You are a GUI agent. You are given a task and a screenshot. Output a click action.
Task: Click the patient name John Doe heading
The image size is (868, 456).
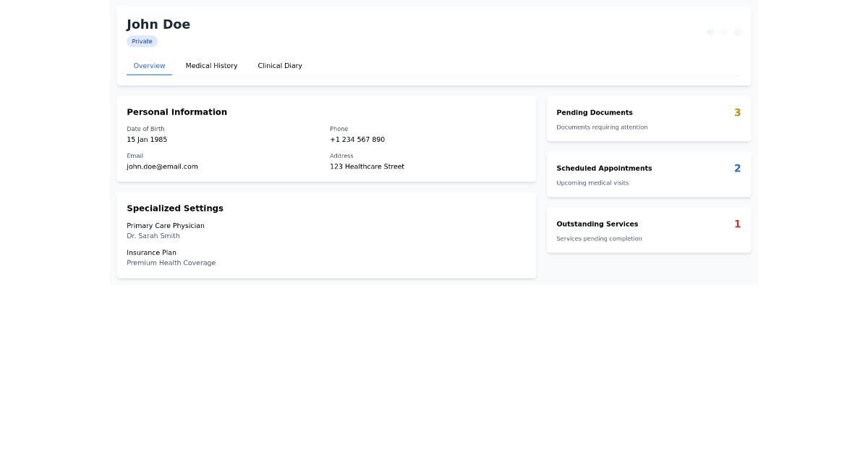pyautogui.click(x=158, y=24)
